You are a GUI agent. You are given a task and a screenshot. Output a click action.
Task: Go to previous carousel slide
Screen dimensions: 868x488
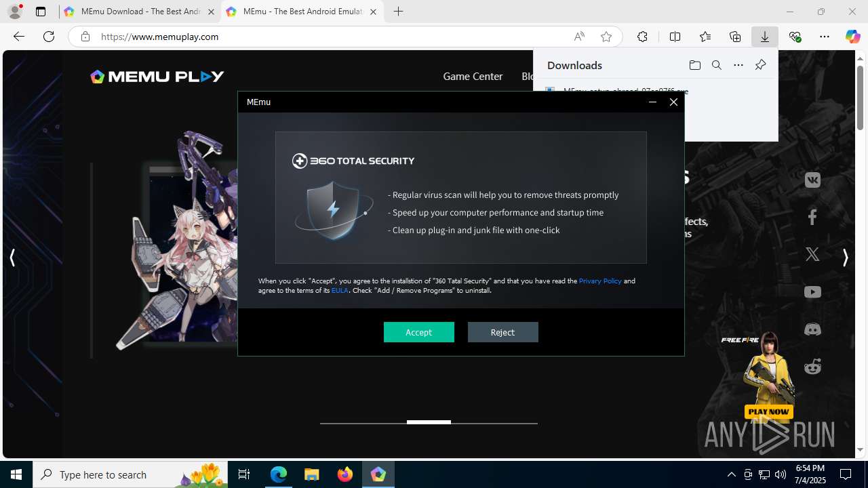tap(12, 258)
